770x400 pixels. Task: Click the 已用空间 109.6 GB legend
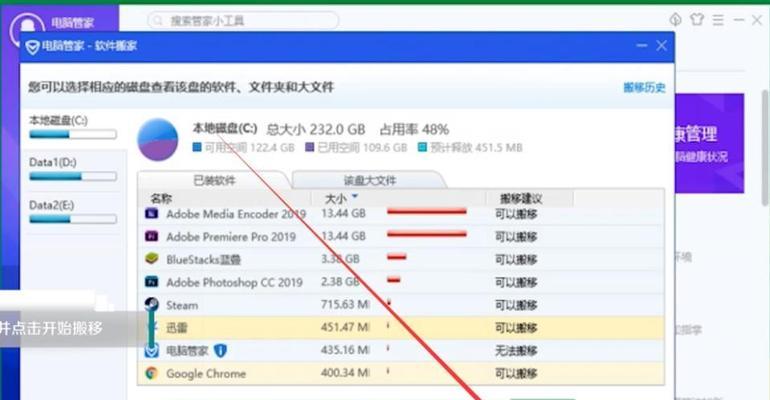click(357, 147)
